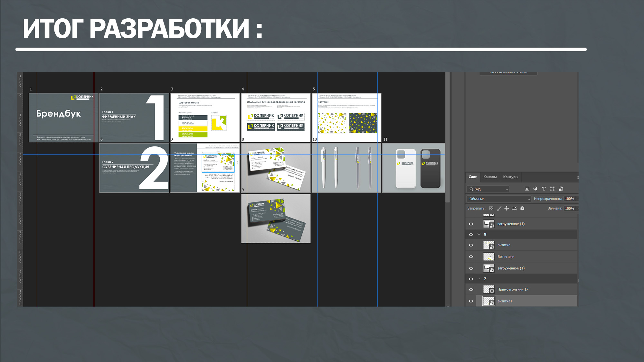Click lock position move icon
The image size is (644, 362).
(507, 209)
